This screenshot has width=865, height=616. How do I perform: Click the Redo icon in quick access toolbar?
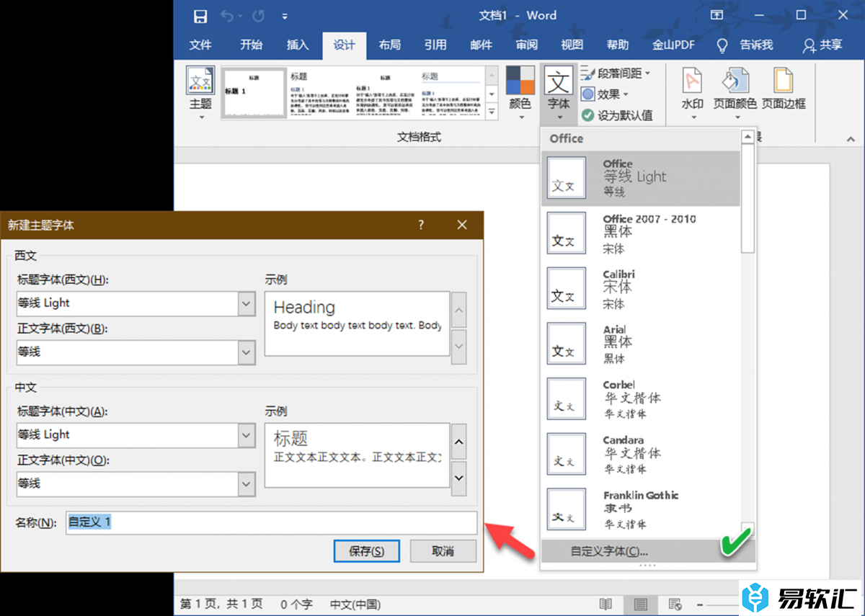(x=259, y=16)
